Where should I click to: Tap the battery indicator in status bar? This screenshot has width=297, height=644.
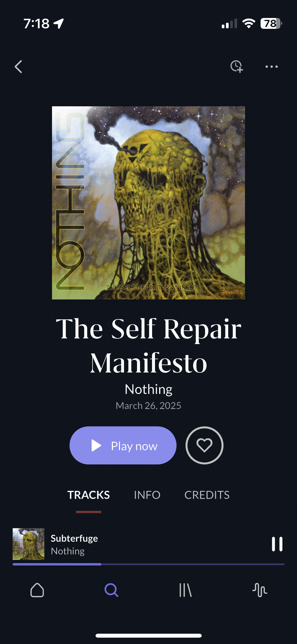(x=271, y=24)
